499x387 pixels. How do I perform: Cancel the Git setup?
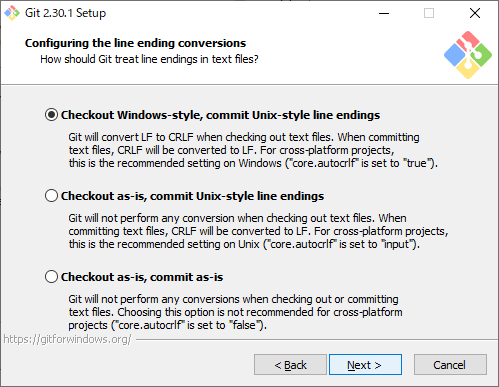pyautogui.click(x=450, y=365)
